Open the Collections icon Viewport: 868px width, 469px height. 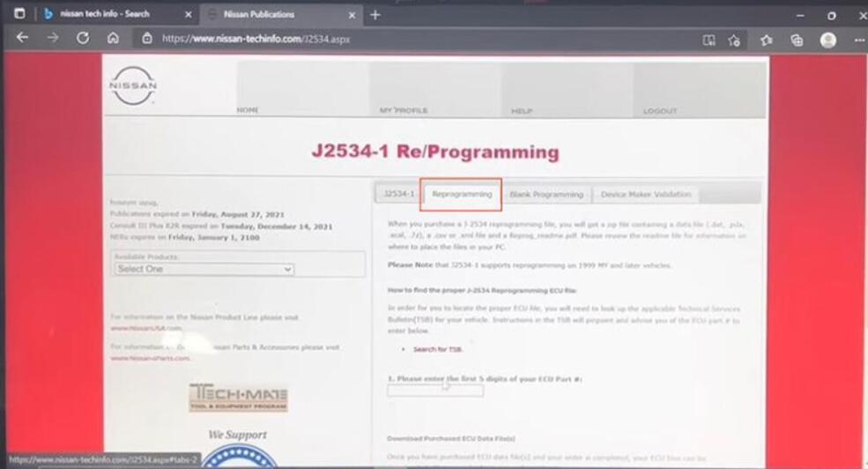(797, 40)
